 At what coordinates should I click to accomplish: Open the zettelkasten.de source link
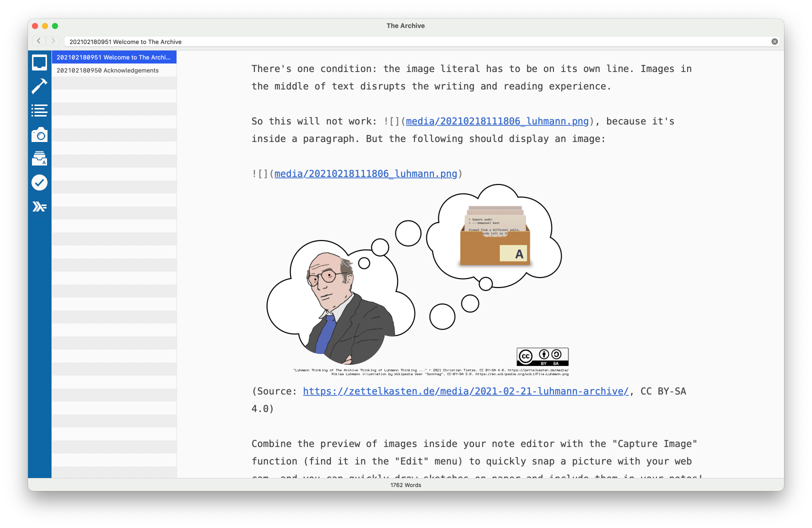465,391
